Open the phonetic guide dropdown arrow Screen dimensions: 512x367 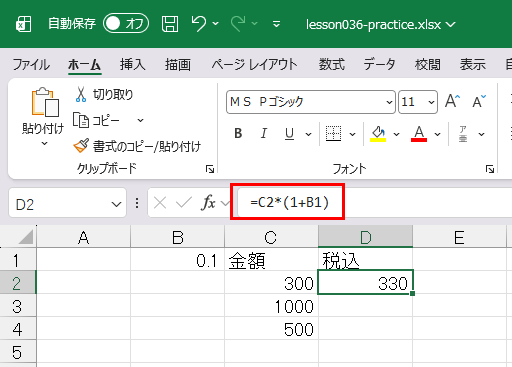[x=481, y=134]
